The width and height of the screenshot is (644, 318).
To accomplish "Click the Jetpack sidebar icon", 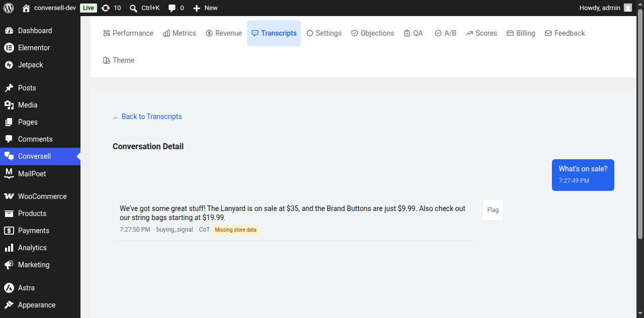I will point(9,65).
